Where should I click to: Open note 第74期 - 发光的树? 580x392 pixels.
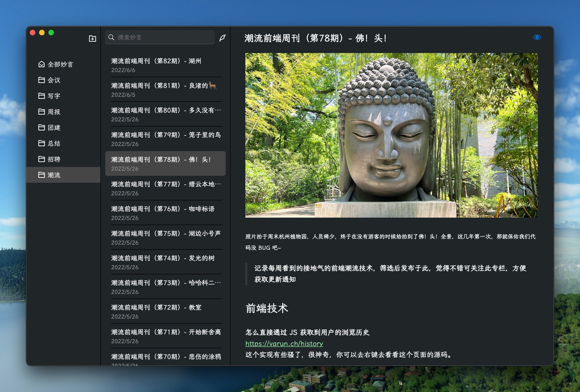pos(165,262)
